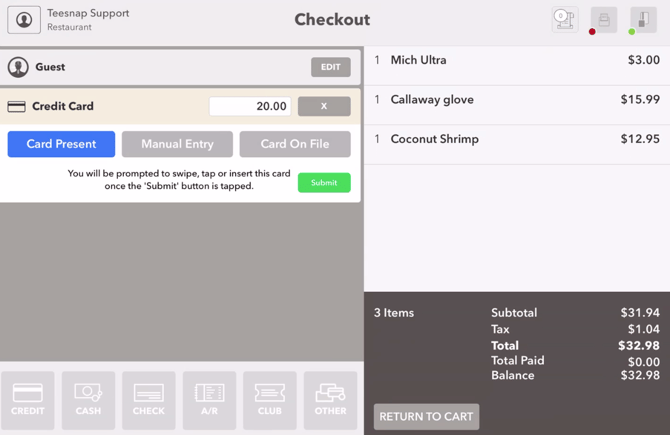Tap the receipt printer status icon
This screenshot has height=435, width=670.
tap(604, 20)
